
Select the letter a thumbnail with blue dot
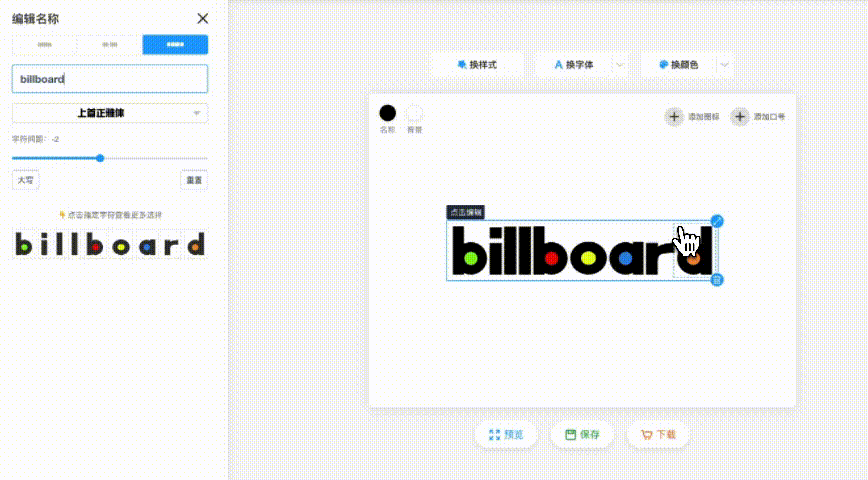click(147, 245)
